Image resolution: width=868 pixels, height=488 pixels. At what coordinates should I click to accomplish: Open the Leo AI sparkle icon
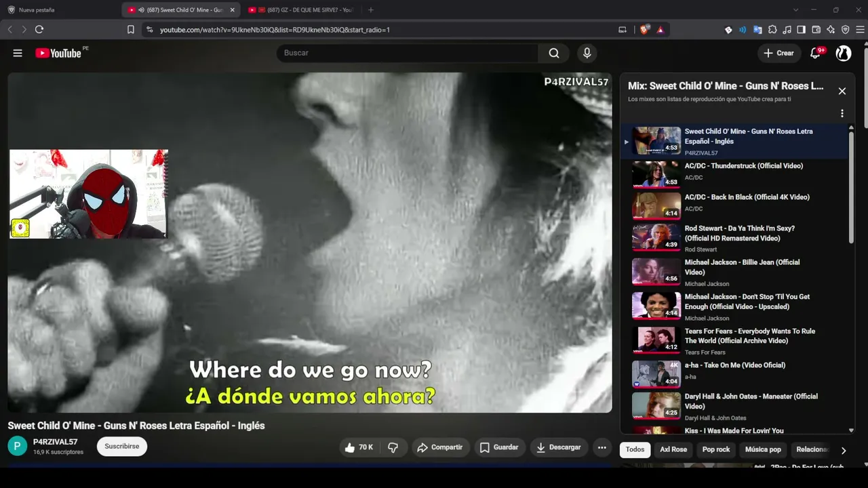pos(831,29)
